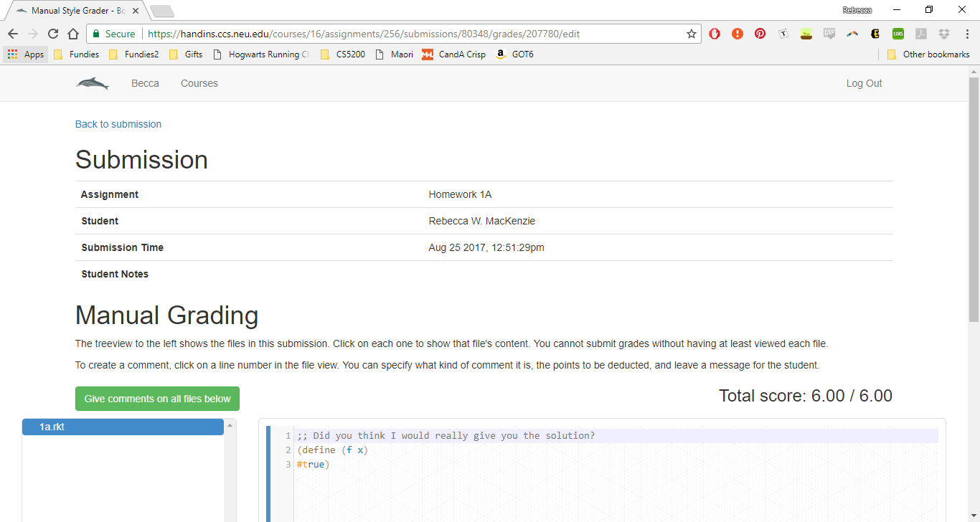980x522 pixels.
Task: Expand the Other bookmarks folder
Action: pos(928,54)
